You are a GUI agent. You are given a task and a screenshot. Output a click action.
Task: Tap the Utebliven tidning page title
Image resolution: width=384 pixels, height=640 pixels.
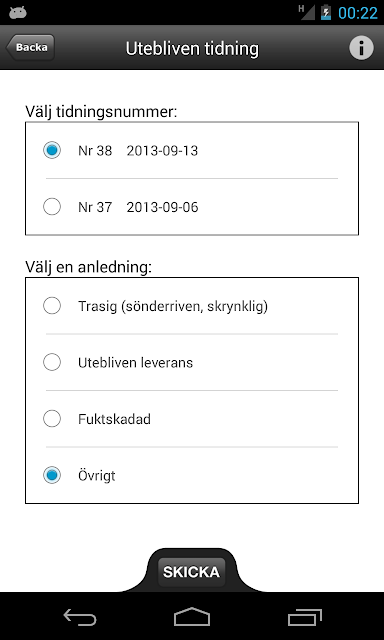pyautogui.click(x=192, y=49)
